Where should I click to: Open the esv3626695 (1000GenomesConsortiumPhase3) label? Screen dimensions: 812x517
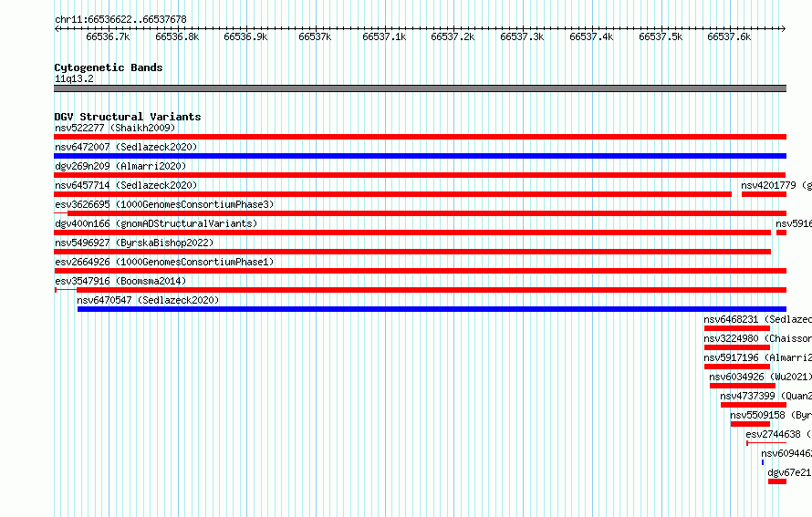coord(164,204)
